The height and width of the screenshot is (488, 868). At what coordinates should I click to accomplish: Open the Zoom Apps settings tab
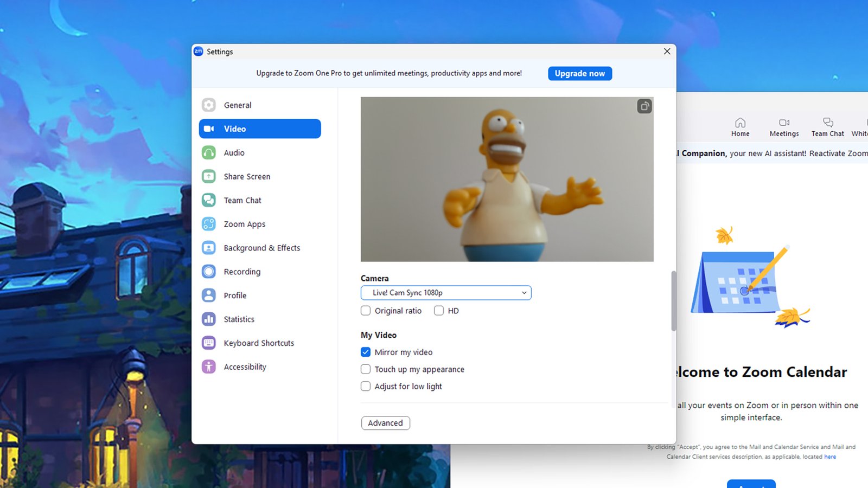point(260,224)
